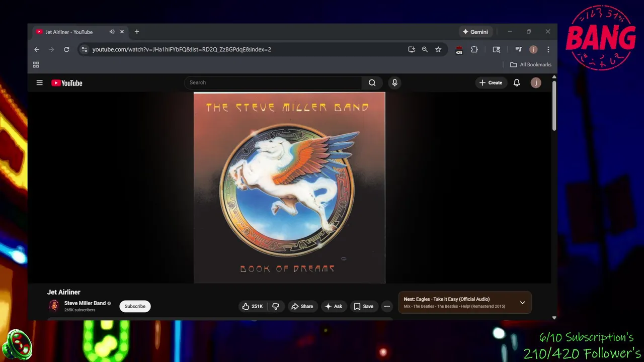Close the Jet Airliner tab
This screenshot has width=644, height=362.
pos(122,32)
